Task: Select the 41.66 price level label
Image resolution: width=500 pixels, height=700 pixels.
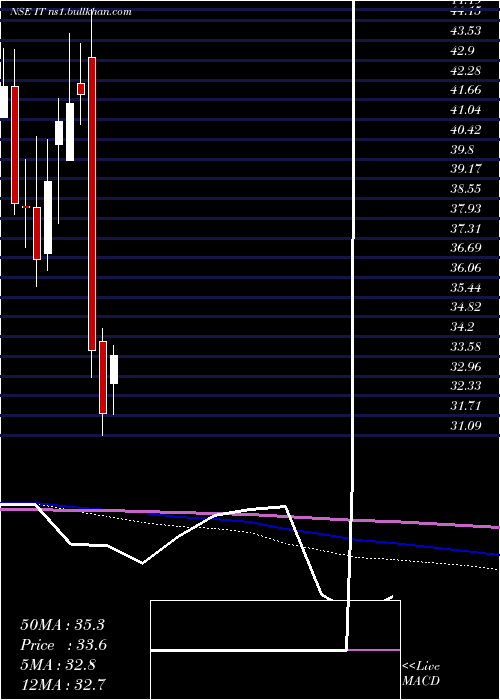Action: coord(466,90)
